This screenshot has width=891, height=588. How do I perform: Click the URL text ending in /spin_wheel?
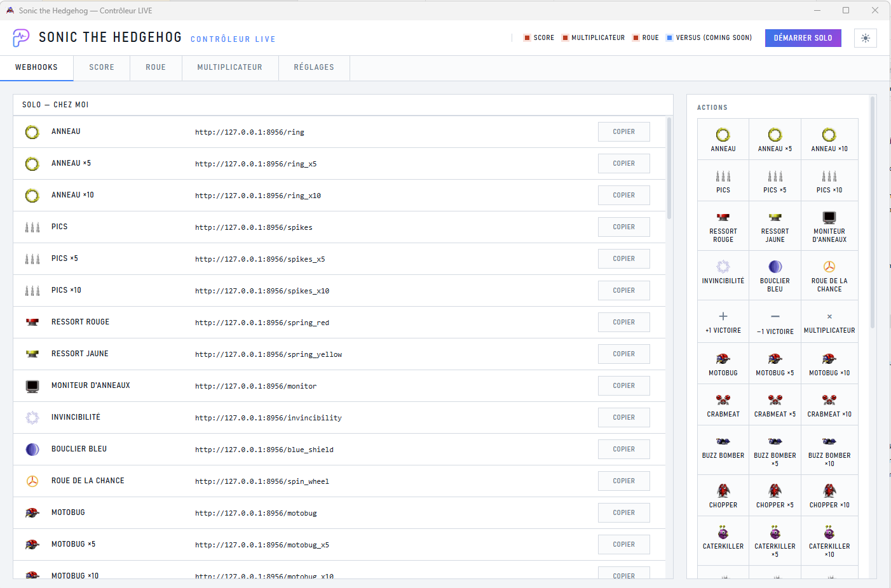[262, 481]
